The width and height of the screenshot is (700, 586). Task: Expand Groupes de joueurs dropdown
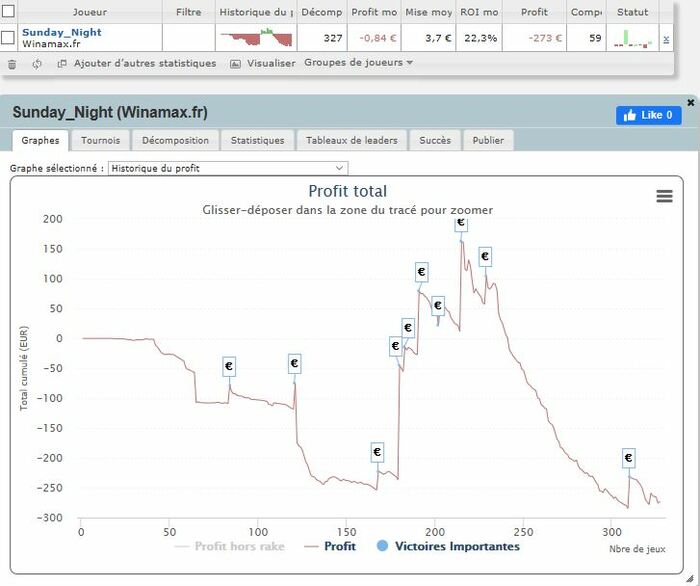click(x=358, y=63)
